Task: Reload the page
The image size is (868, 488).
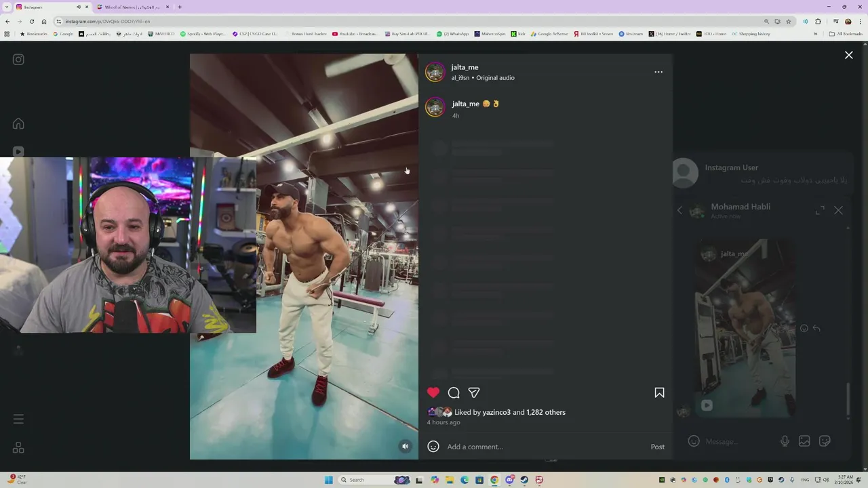Action: [31, 21]
